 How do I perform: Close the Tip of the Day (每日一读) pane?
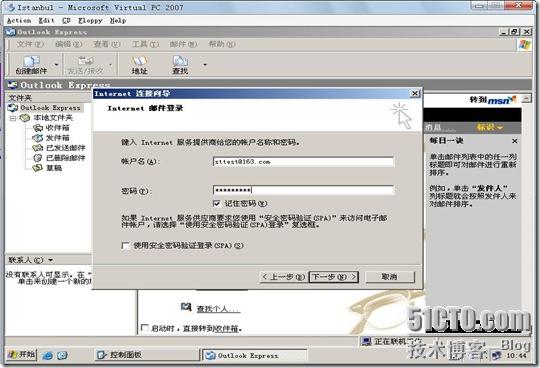(515, 141)
